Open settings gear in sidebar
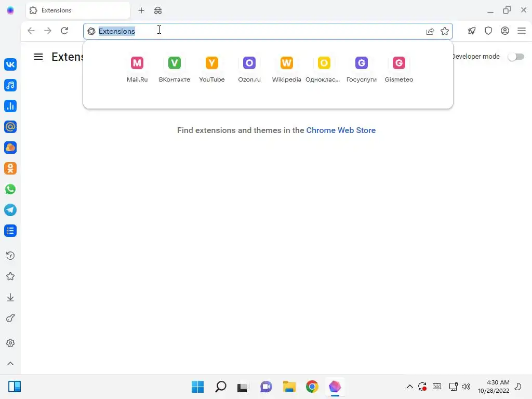Screen dimensions: 532x399 click(x=10, y=343)
